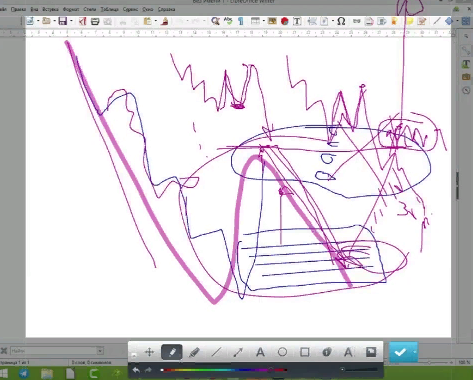The height and width of the screenshot is (380, 473).
Task: Select the highlighter marker tool
Action: pyautogui.click(x=194, y=352)
